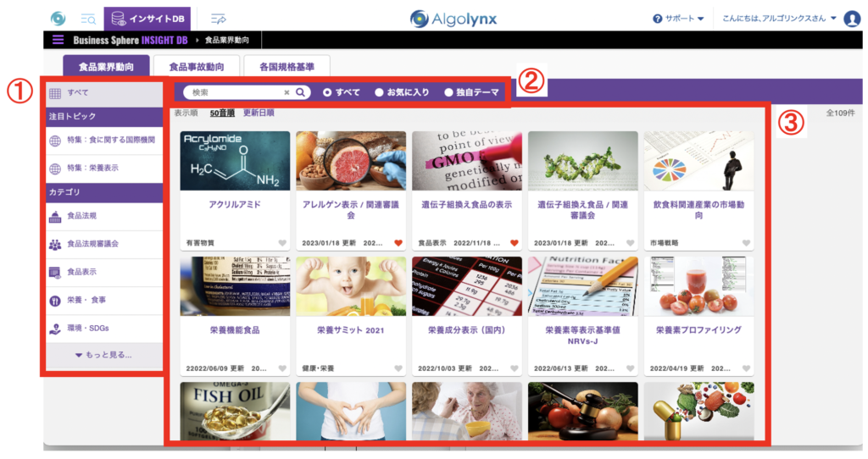Image resolution: width=868 pixels, height=459 pixels.
Task: Open the こんにちは、アルゴリンクスさん user dropdown
Action: coord(777,19)
